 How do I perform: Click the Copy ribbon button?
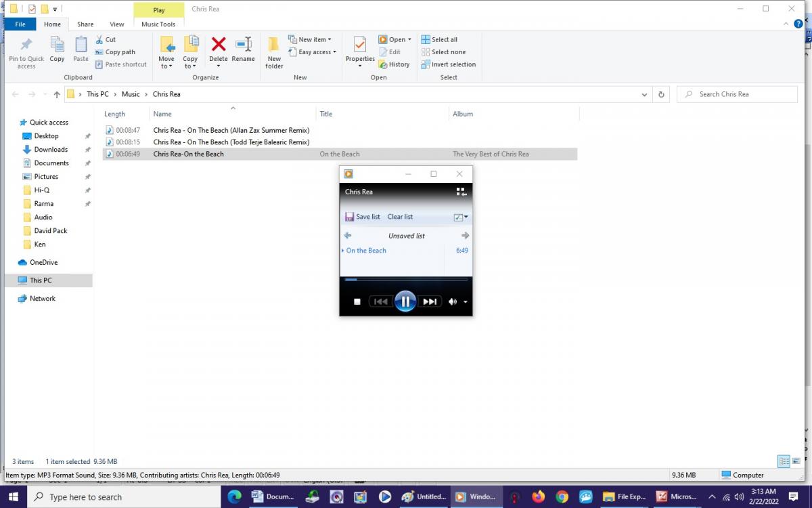tap(58, 49)
